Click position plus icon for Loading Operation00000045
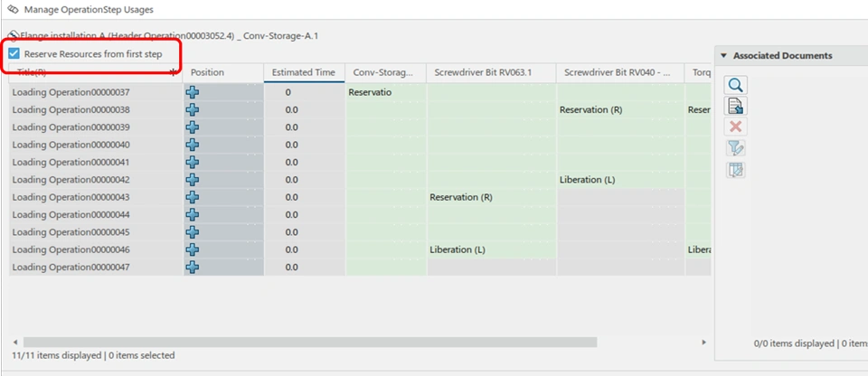Image resolution: width=868 pixels, height=376 pixels. pyautogui.click(x=193, y=232)
